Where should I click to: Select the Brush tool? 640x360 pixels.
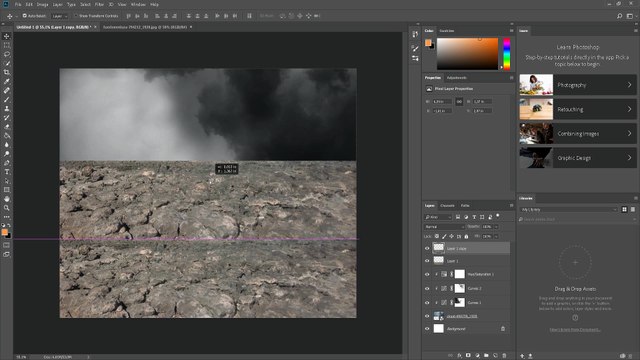coord(7,99)
